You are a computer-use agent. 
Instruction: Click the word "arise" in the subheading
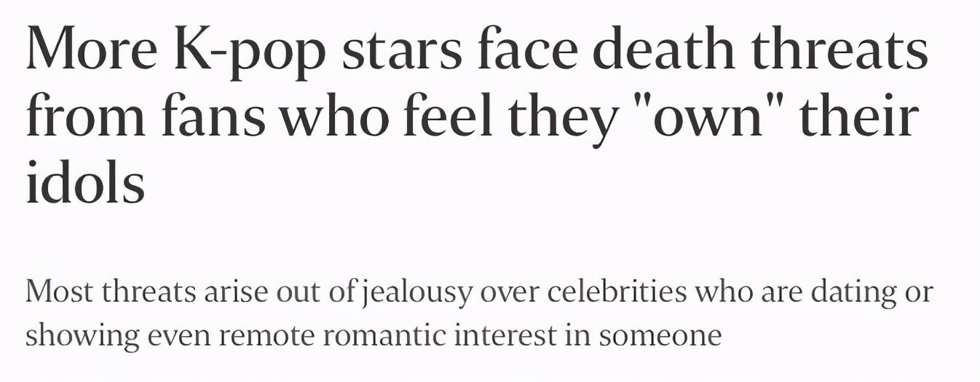[x=249, y=292]
